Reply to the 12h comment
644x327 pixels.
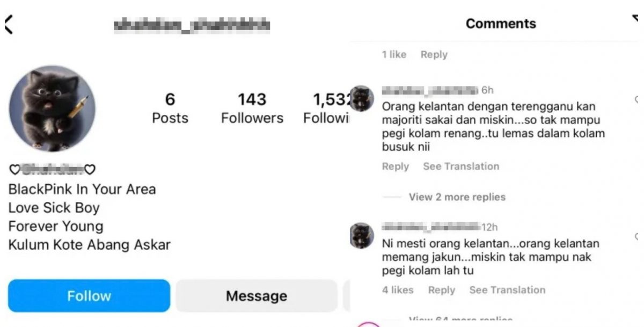[442, 290]
